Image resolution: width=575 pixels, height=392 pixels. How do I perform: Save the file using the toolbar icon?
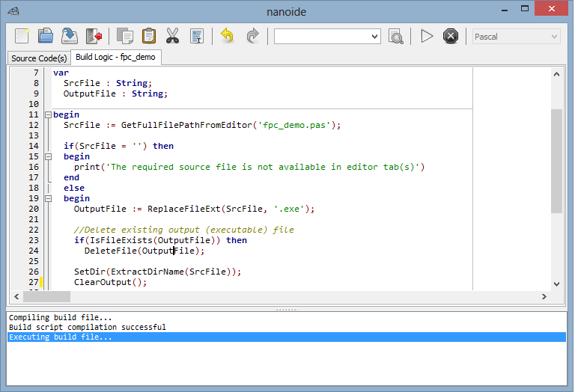70,36
